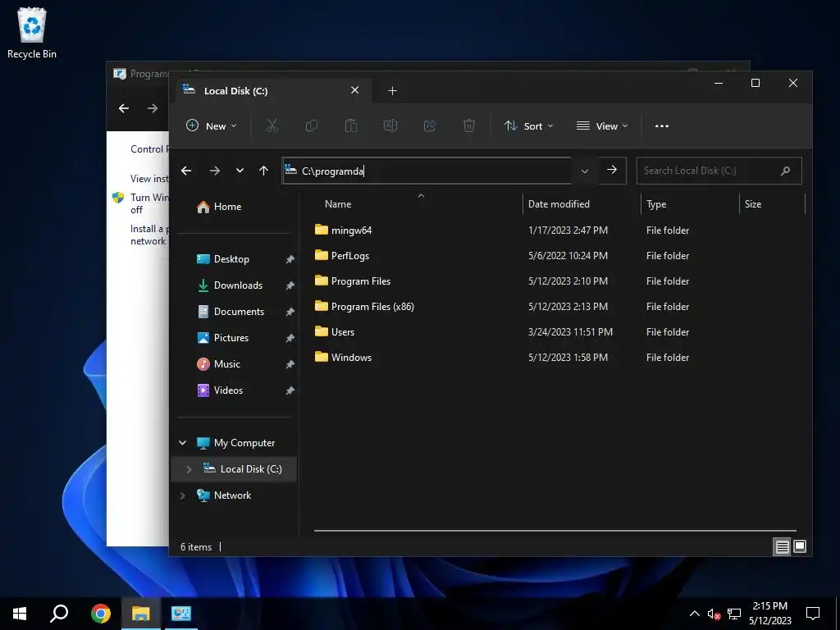Go forward with Explorer's forward arrow
840x630 pixels.
pyautogui.click(x=215, y=171)
